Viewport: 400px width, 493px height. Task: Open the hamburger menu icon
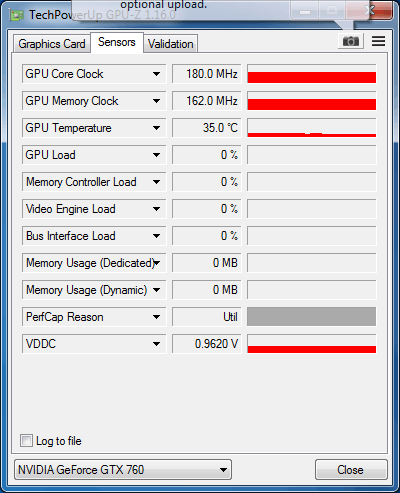tap(378, 41)
